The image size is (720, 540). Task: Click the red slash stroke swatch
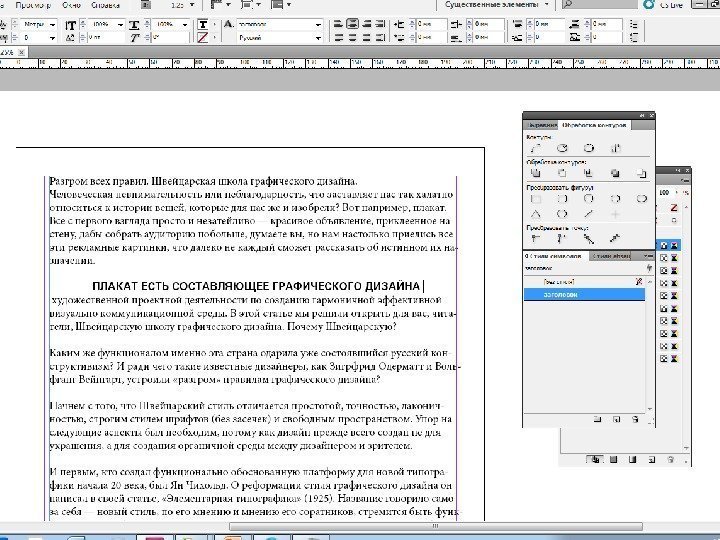(x=203, y=37)
